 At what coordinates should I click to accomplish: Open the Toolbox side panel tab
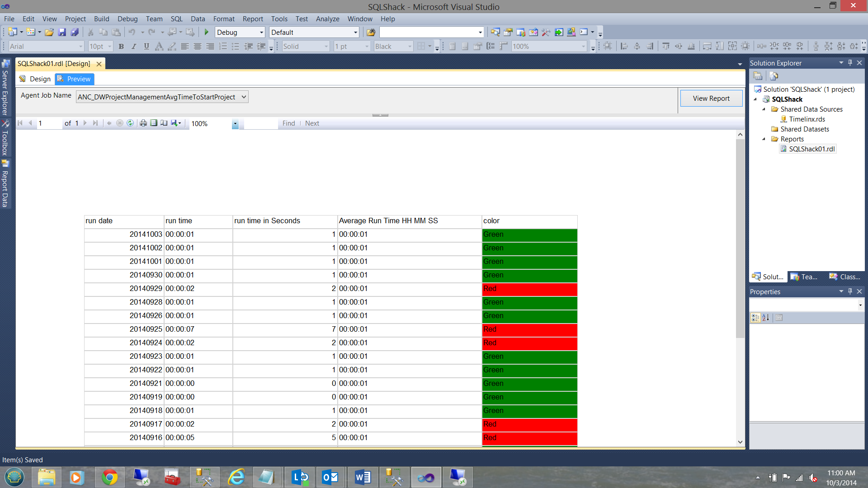(5, 138)
